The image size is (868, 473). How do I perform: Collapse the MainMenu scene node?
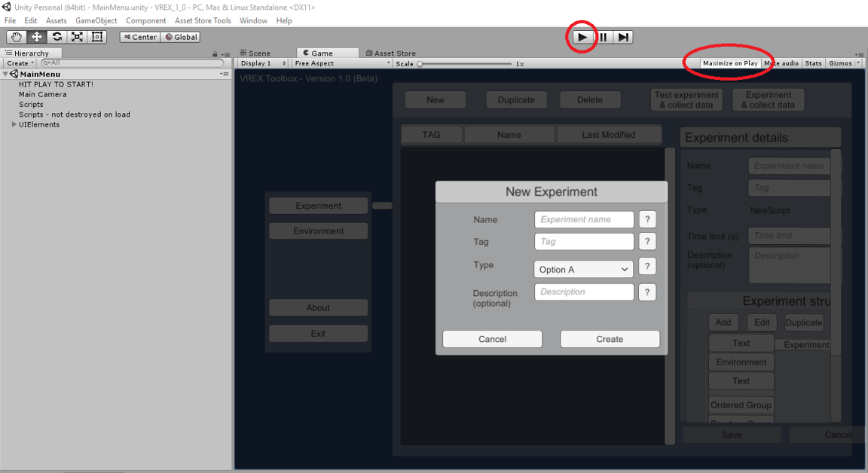[x=5, y=74]
